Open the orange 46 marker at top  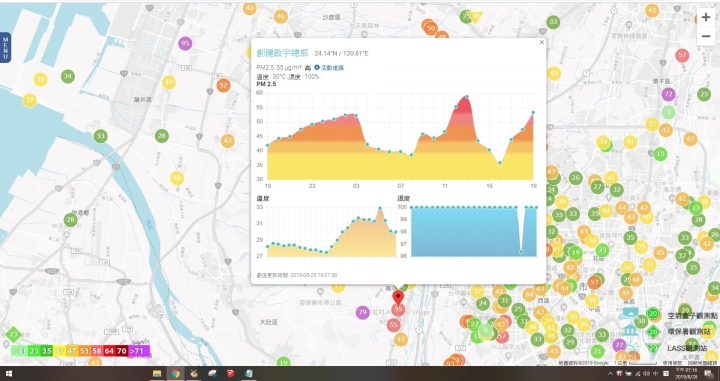coord(281,17)
